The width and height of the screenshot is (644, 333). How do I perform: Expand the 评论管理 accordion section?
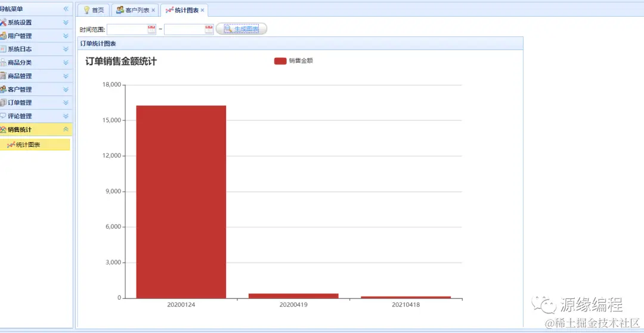(66, 116)
